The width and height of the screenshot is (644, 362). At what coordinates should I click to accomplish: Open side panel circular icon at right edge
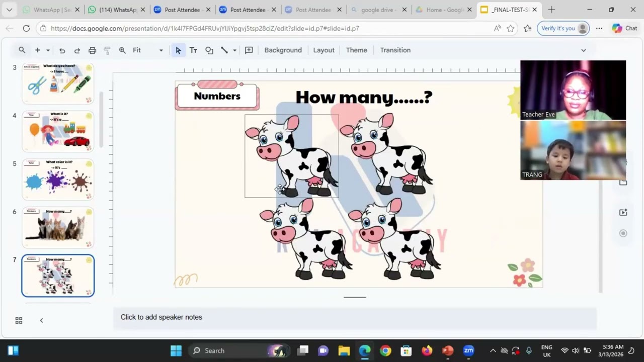[623, 233]
